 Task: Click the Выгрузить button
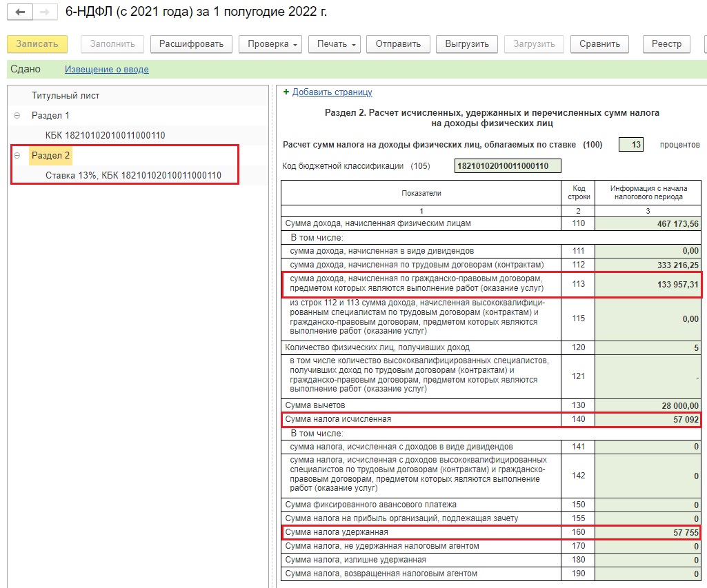click(x=467, y=44)
